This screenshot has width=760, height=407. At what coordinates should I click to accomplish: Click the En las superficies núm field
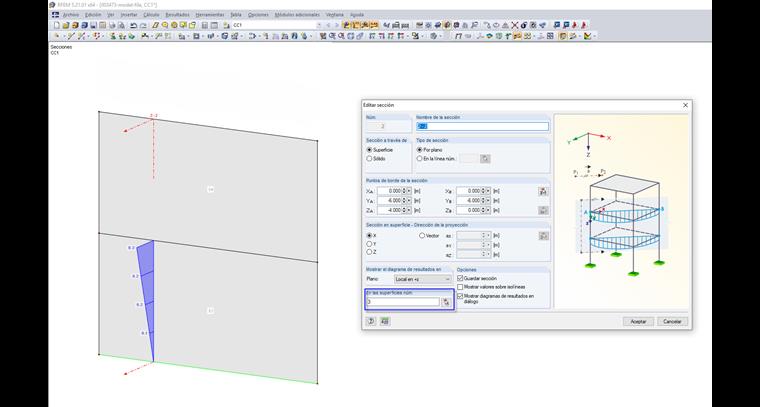tap(403, 302)
